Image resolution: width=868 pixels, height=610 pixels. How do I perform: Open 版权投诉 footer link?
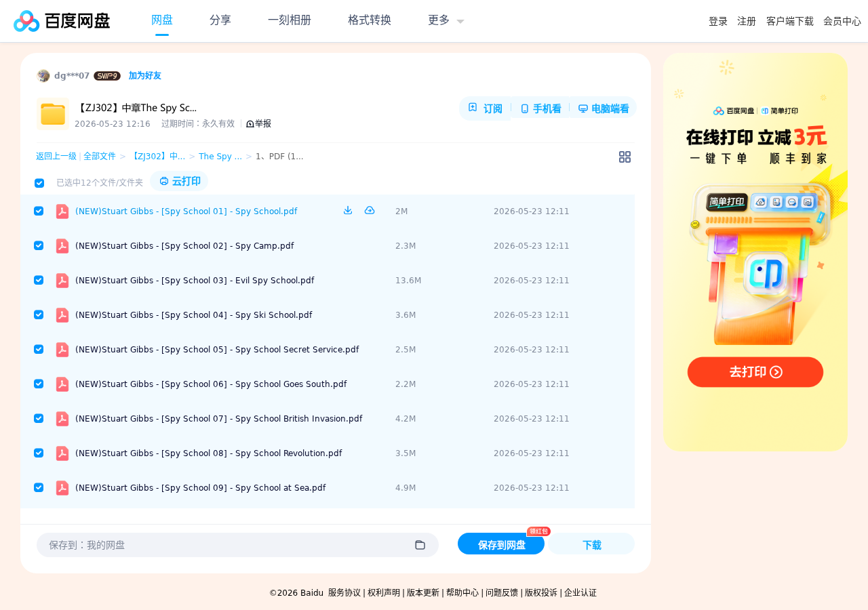(x=541, y=593)
